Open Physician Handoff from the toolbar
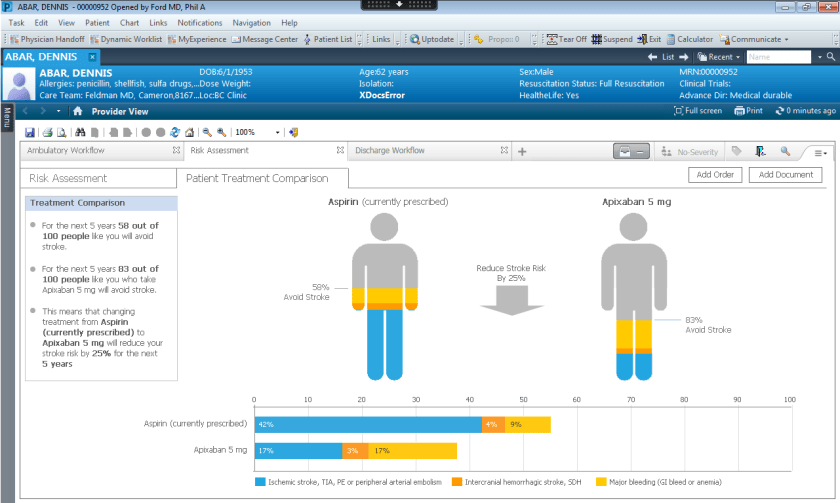This screenshot has width=840, height=503. (x=48, y=40)
